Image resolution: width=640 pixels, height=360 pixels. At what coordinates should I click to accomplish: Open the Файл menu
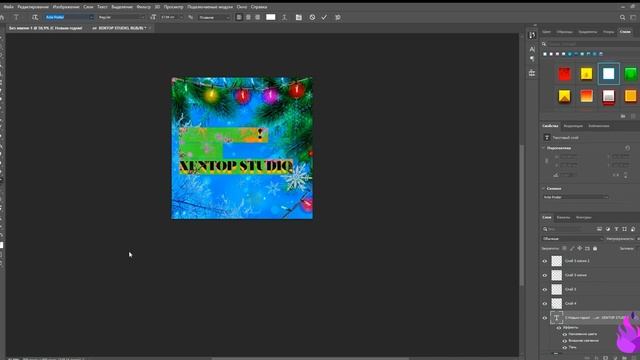click(x=9, y=7)
